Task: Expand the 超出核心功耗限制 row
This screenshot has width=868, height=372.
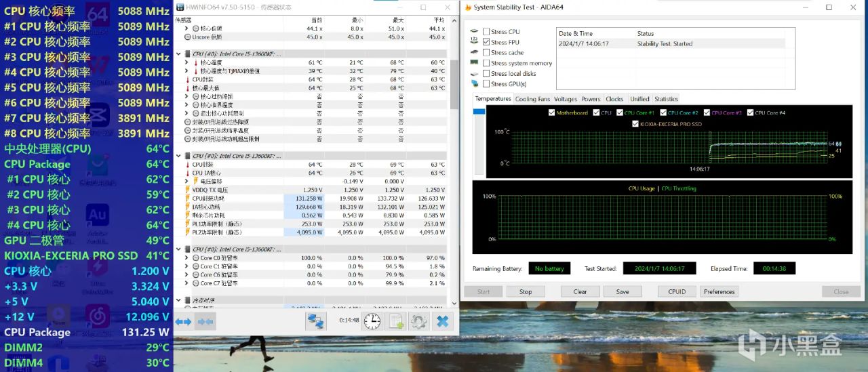Action: (x=186, y=113)
